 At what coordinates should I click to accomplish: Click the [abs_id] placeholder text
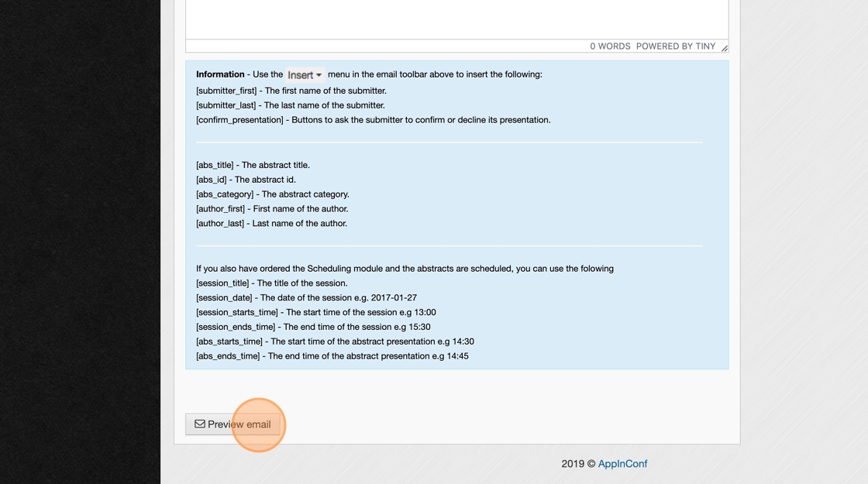[x=212, y=180]
